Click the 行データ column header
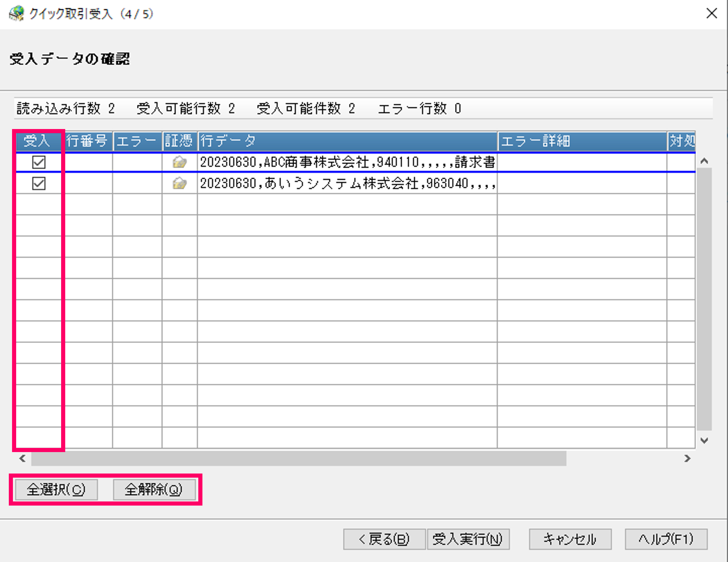This screenshot has width=728, height=562. [347, 141]
